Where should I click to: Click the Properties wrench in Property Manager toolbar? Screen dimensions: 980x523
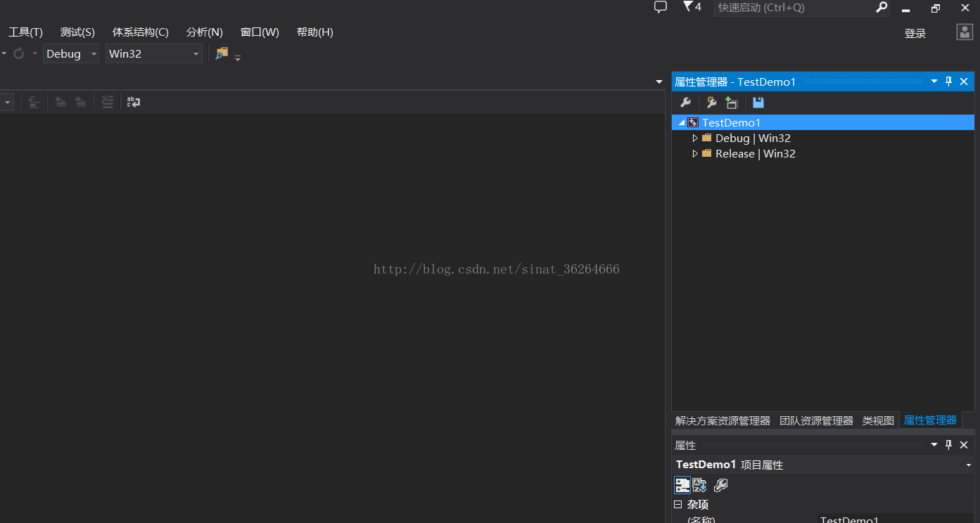coord(685,103)
